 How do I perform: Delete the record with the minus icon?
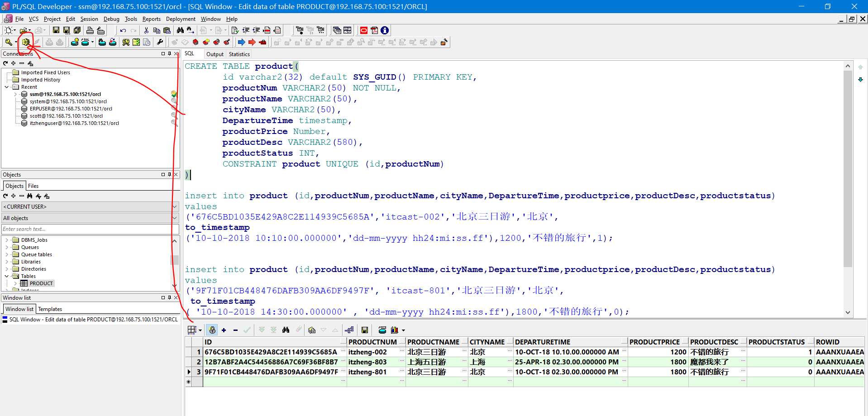(x=235, y=330)
